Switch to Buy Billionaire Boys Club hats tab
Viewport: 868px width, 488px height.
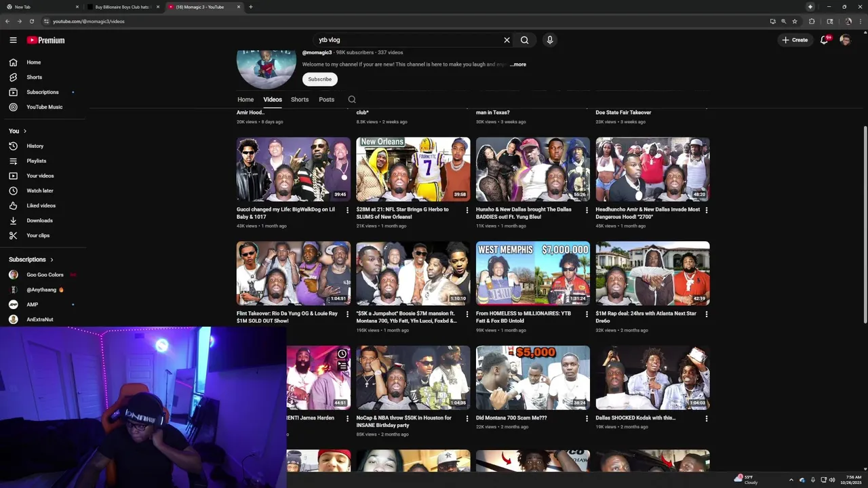[122, 7]
